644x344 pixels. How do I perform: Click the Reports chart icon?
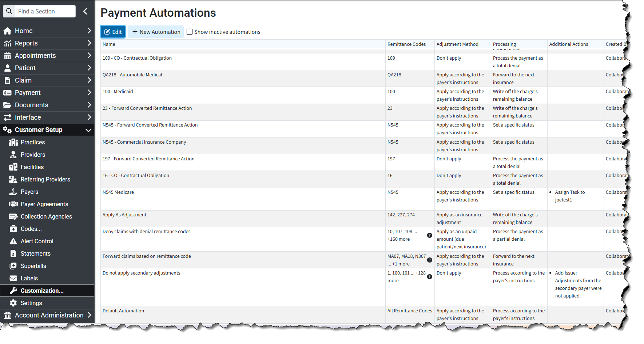[x=7, y=43]
